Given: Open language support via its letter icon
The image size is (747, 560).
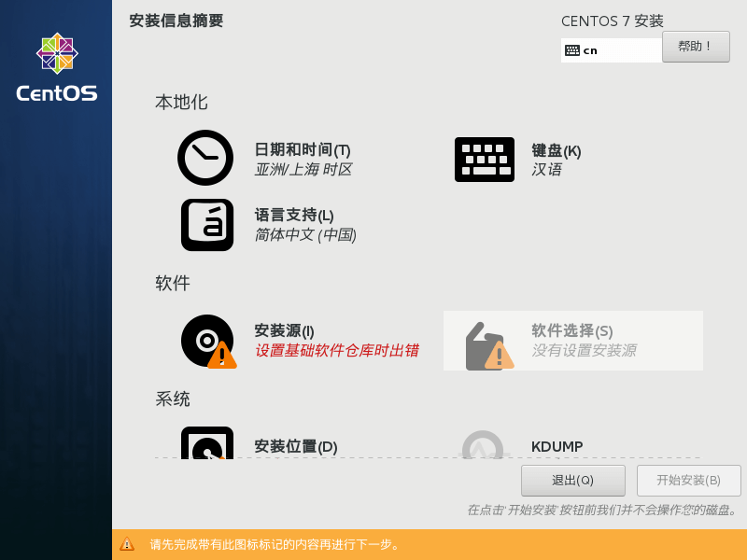Looking at the screenshot, I should (x=206, y=225).
